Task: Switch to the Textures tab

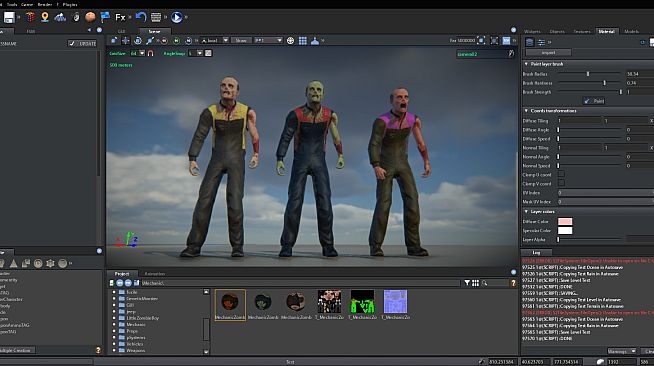Action: (x=581, y=31)
